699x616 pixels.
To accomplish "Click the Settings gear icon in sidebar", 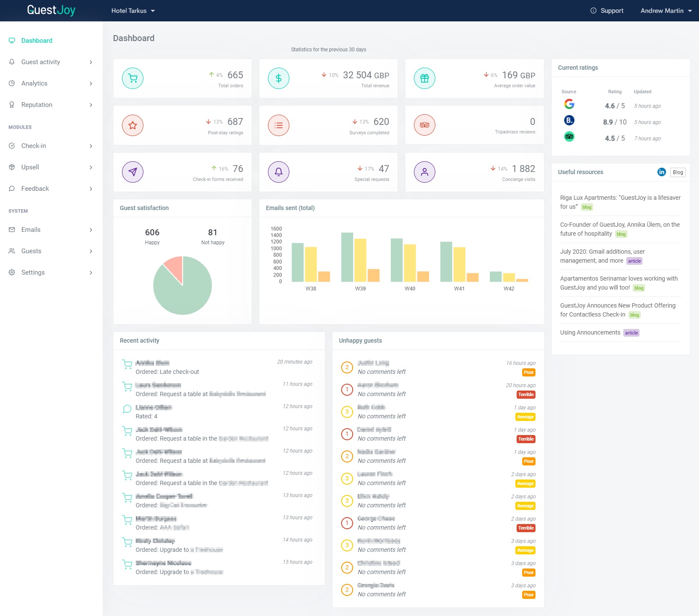I will click(x=12, y=272).
